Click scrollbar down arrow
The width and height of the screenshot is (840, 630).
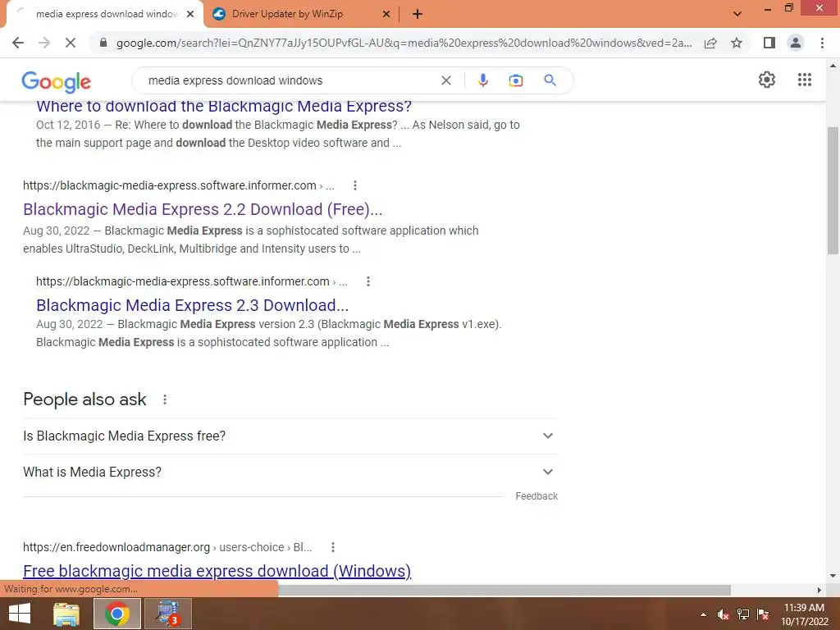tap(833, 576)
